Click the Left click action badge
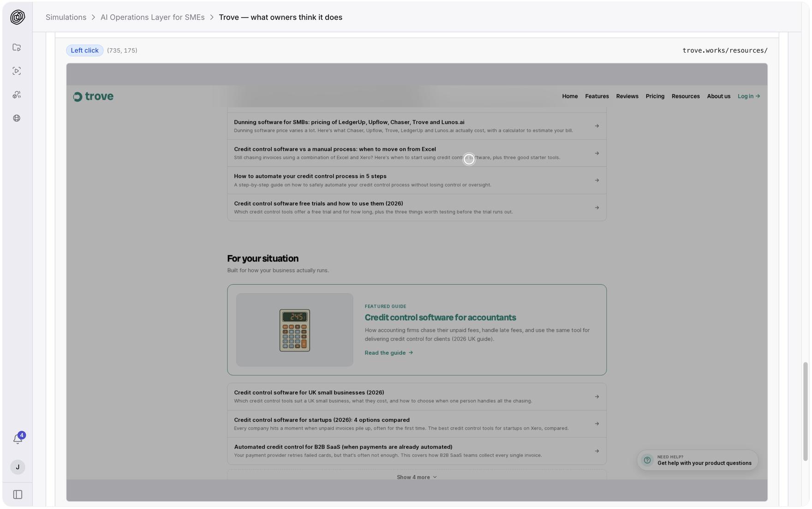Image resolution: width=812 pixels, height=509 pixels. click(84, 50)
